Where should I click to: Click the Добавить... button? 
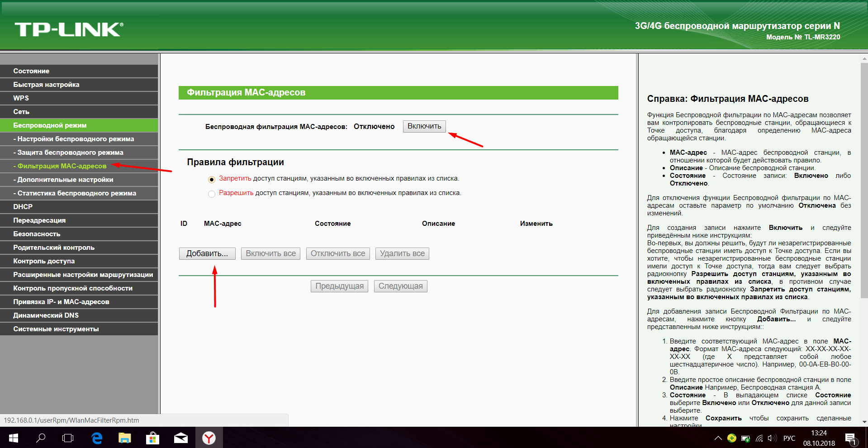207,253
